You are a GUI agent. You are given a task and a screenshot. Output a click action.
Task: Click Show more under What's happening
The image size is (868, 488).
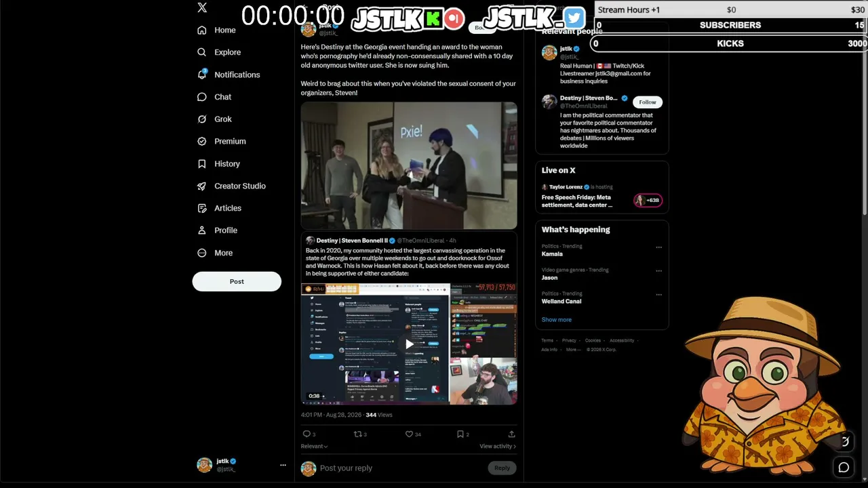click(557, 320)
